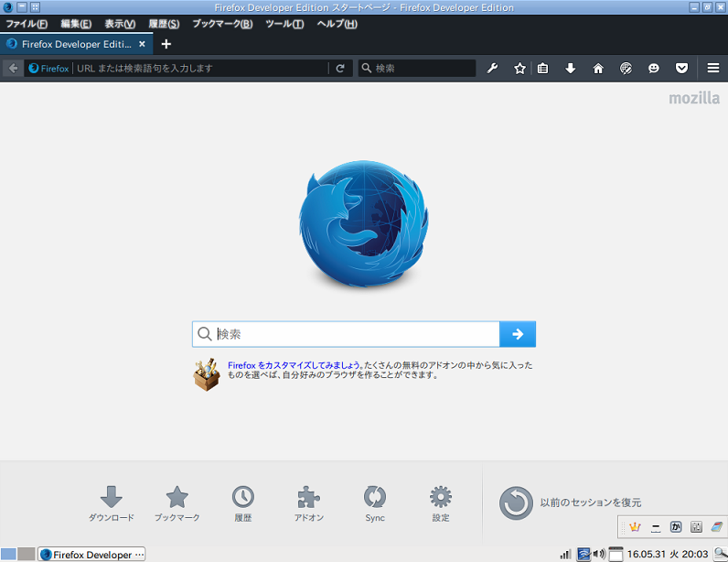Open the clock showing 16.05.31 火 20:03
Viewport: 728px width, 562px height.
coord(667,554)
